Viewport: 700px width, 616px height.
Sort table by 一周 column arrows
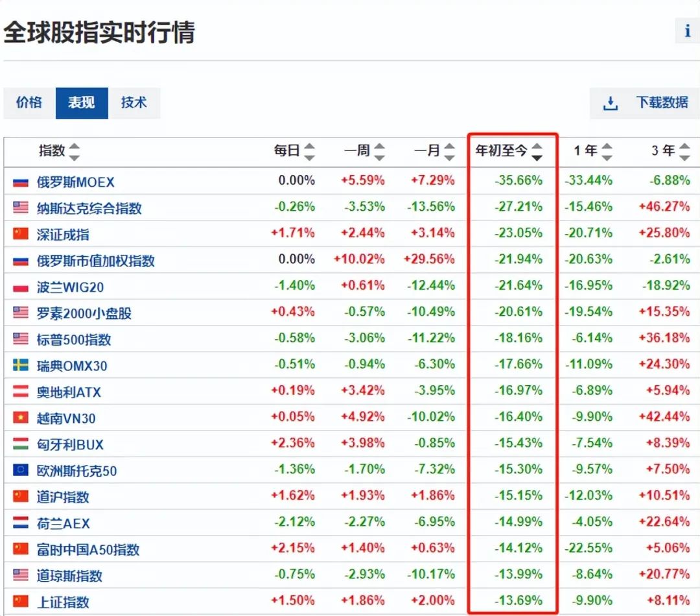point(379,152)
